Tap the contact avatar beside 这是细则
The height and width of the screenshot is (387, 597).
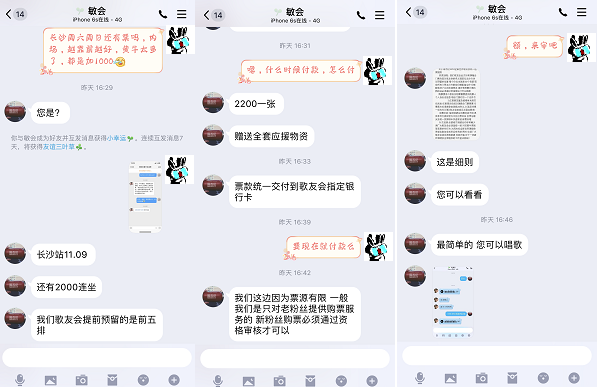(415, 161)
